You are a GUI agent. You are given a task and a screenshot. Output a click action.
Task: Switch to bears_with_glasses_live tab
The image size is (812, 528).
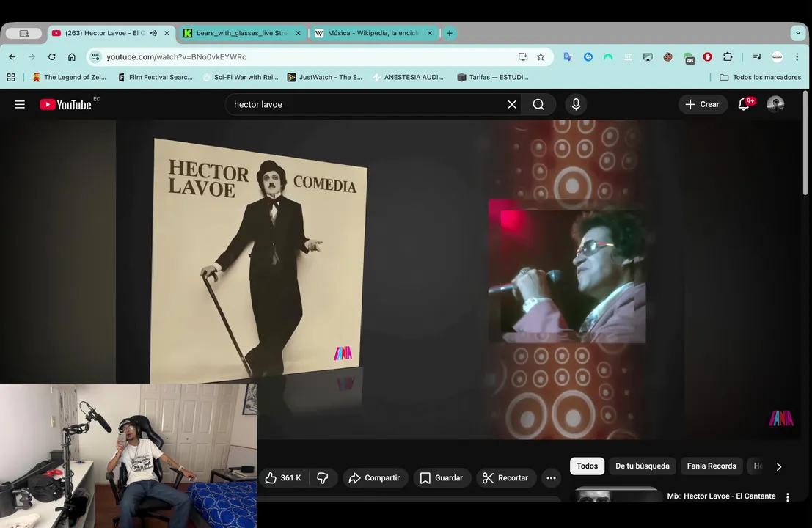point(241,33)
